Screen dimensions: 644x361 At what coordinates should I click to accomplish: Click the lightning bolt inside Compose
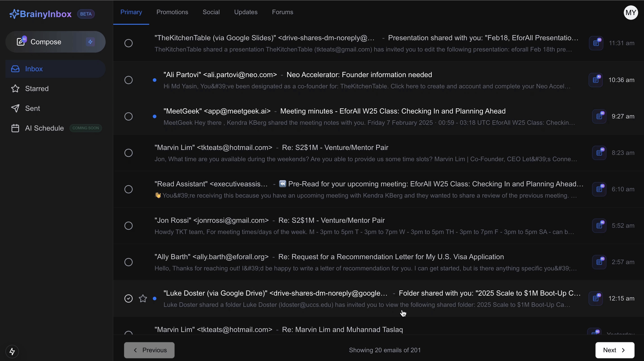(x=90, y=42)
